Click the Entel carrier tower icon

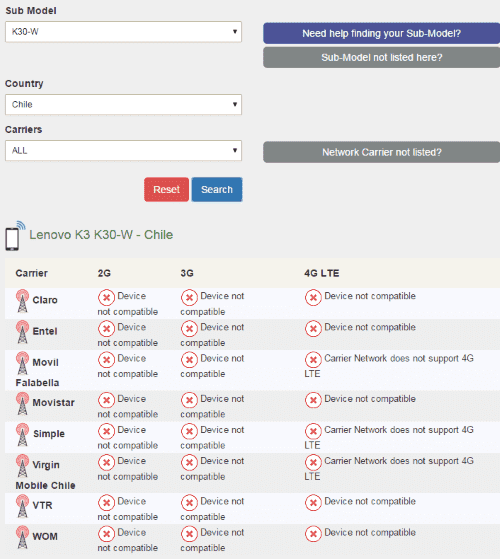click(x=22, y=332)
